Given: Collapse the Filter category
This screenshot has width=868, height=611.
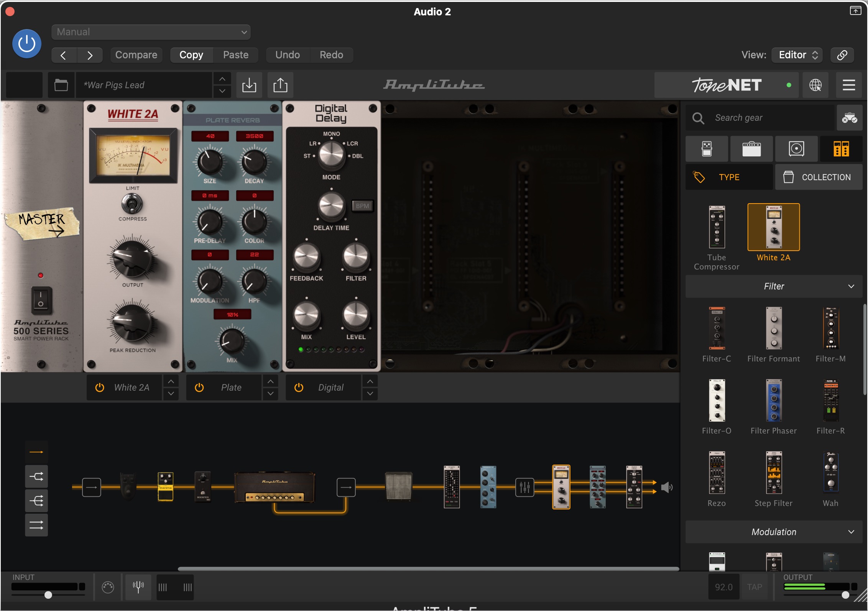Looking at the screenshot, I should click(774, 286).
